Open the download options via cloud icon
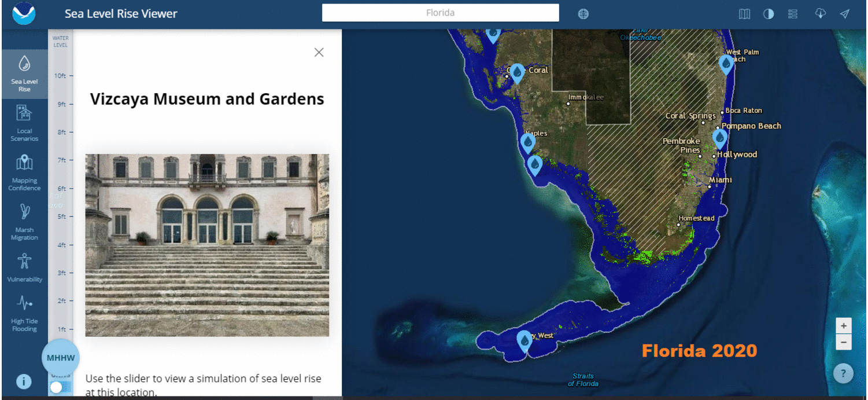The width and height of the screenshot is (868, 400). coord(821,13)
